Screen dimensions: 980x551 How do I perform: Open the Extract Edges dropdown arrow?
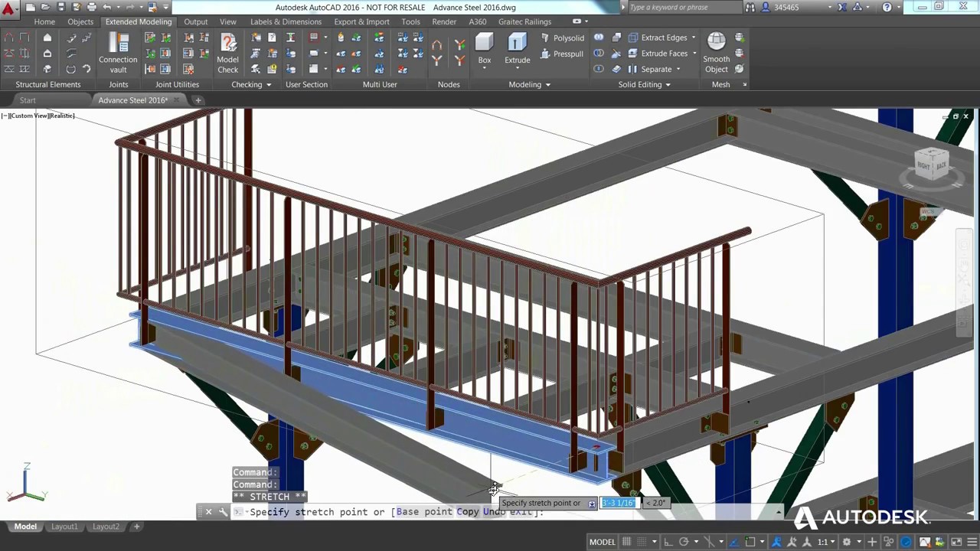(694, 37)
